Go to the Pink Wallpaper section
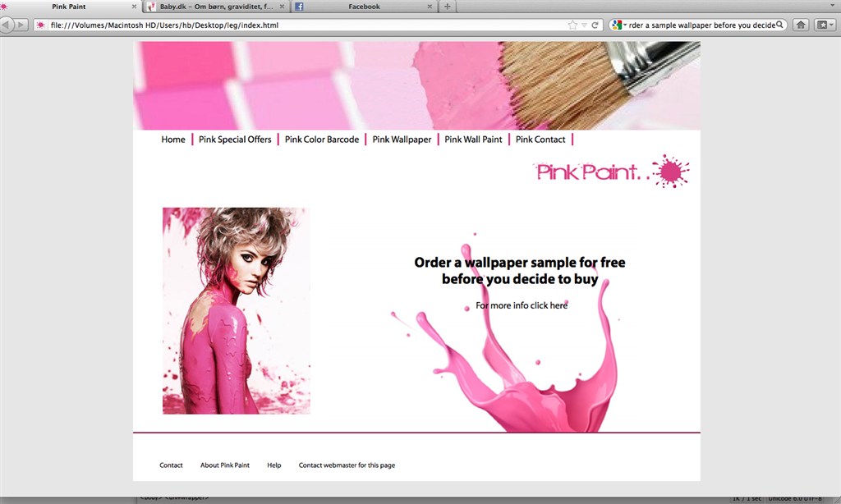Image resolution: width=841 pixels, height=504 pixels. coord(402,140)
